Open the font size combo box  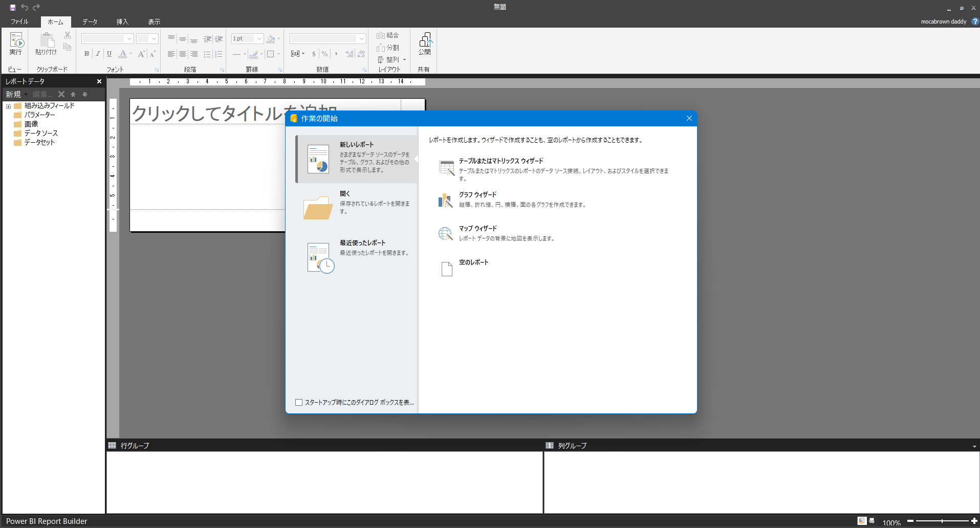[x=147, y=39]
